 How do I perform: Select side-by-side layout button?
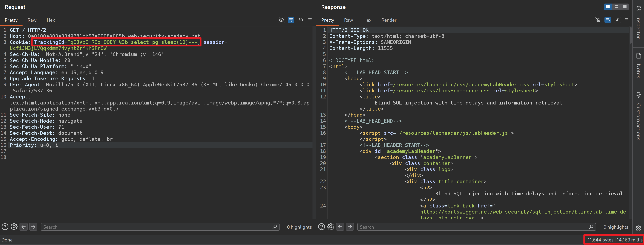pos(608,7)
